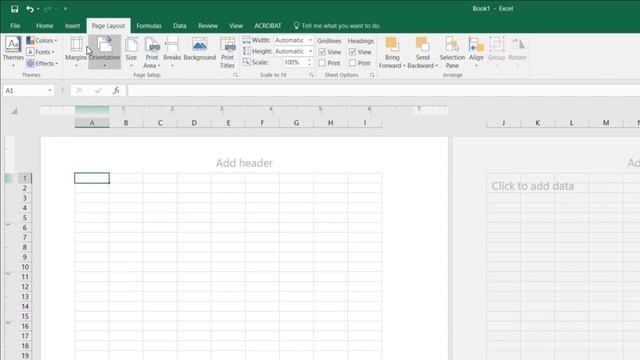Open the File tab

15,26
